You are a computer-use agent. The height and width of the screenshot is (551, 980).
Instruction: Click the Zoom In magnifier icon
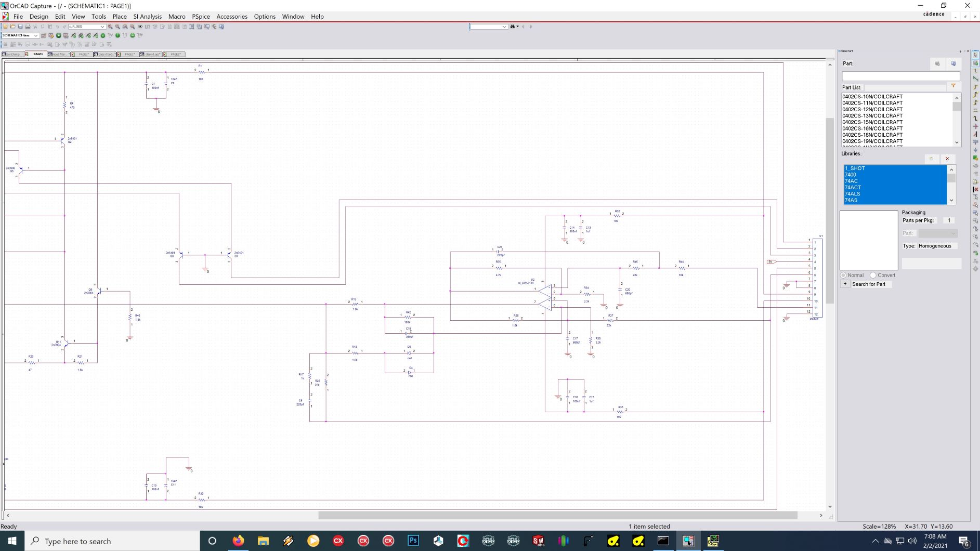(x=110, y=27)
